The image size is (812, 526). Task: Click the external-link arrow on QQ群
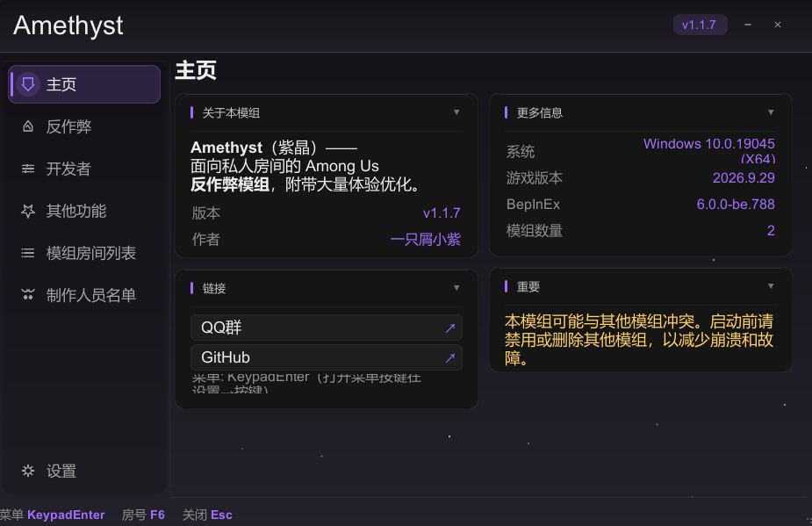click(x=450, y=328)
